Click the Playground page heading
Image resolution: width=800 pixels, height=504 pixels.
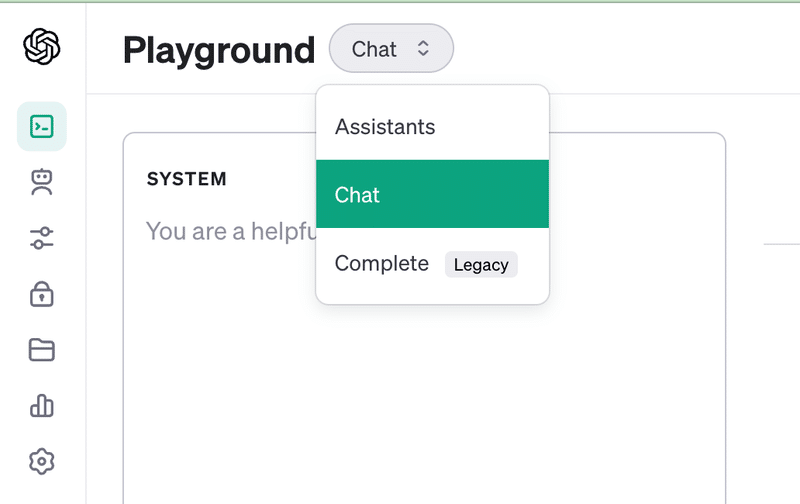tap(219, 51)
